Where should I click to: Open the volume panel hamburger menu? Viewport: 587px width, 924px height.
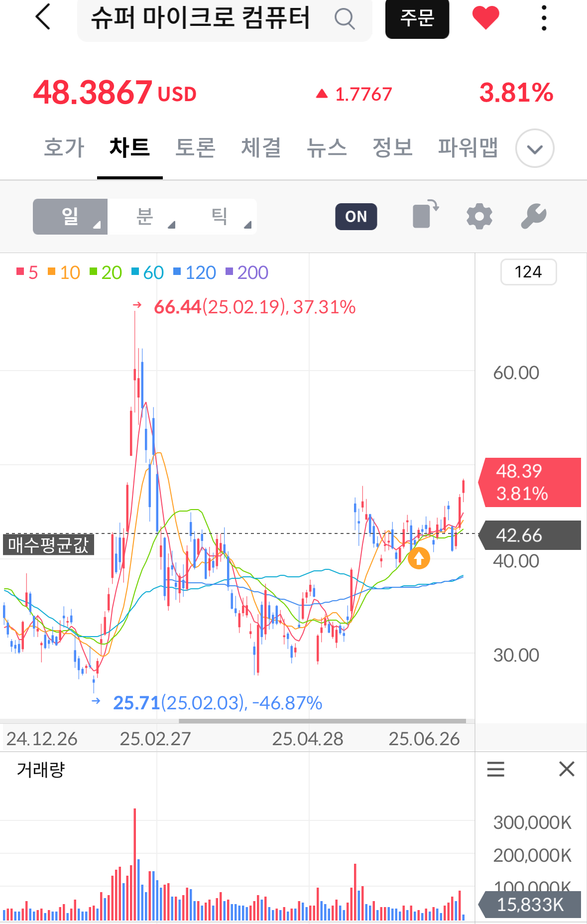point(495,769)
